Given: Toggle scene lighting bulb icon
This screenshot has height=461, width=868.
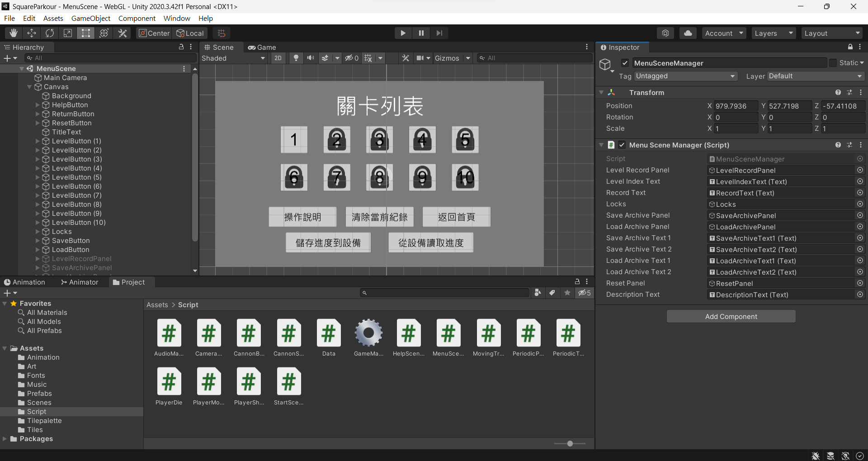Looking at the screenshot, I should click(296, 58).
